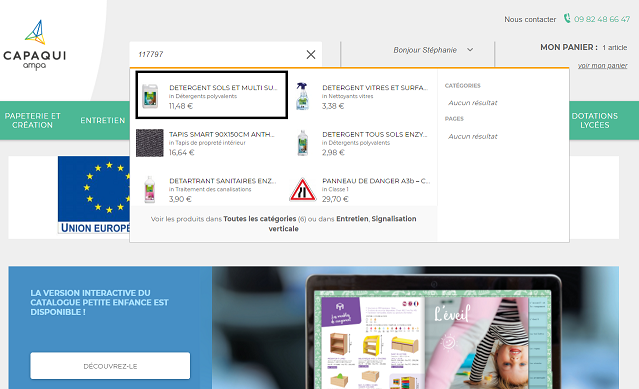Open the Entretien menu
This screenshot has height=389, width=639.
103,121
